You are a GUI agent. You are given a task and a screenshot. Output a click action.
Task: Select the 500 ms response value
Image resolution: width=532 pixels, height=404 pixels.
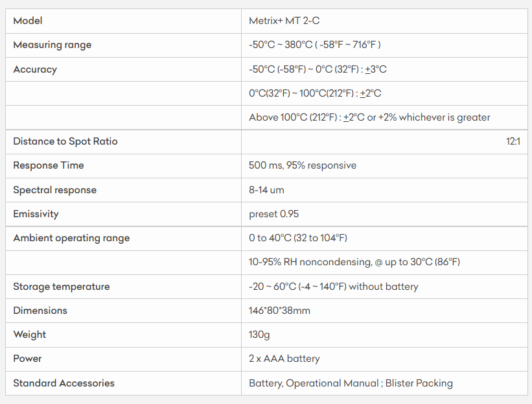click(303, 165)
